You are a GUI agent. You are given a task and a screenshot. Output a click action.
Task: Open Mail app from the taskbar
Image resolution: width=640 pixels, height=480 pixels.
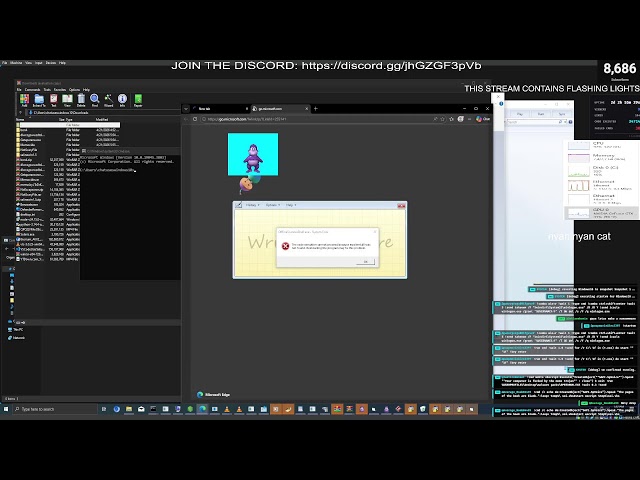coord(141,409)
